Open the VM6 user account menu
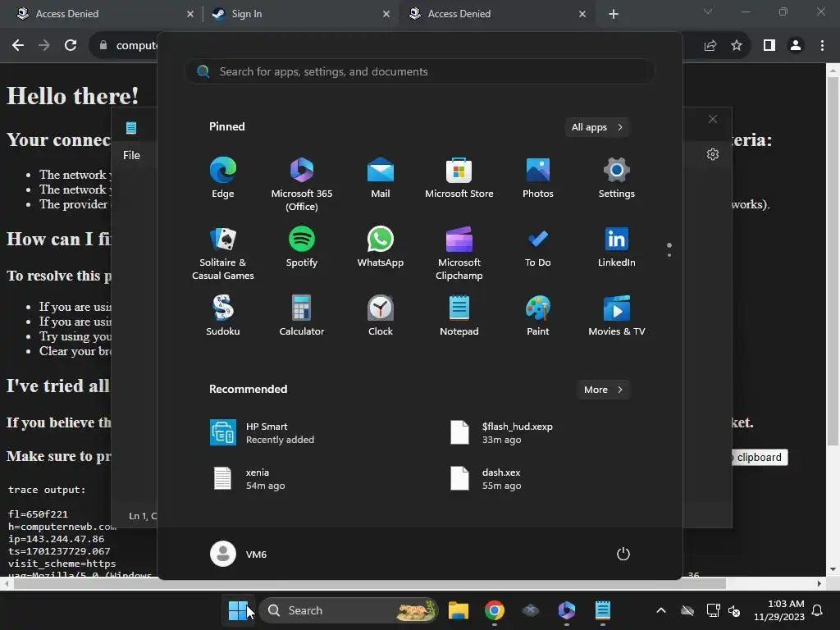The height and width of the screenshot is (630, 840). pyautogui.click(x=239, y=554)
